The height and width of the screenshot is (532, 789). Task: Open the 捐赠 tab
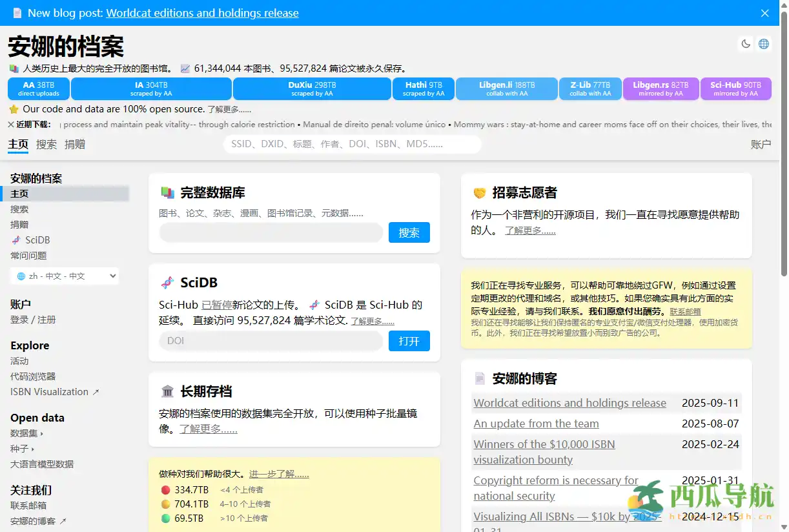(x=75, y=144)
